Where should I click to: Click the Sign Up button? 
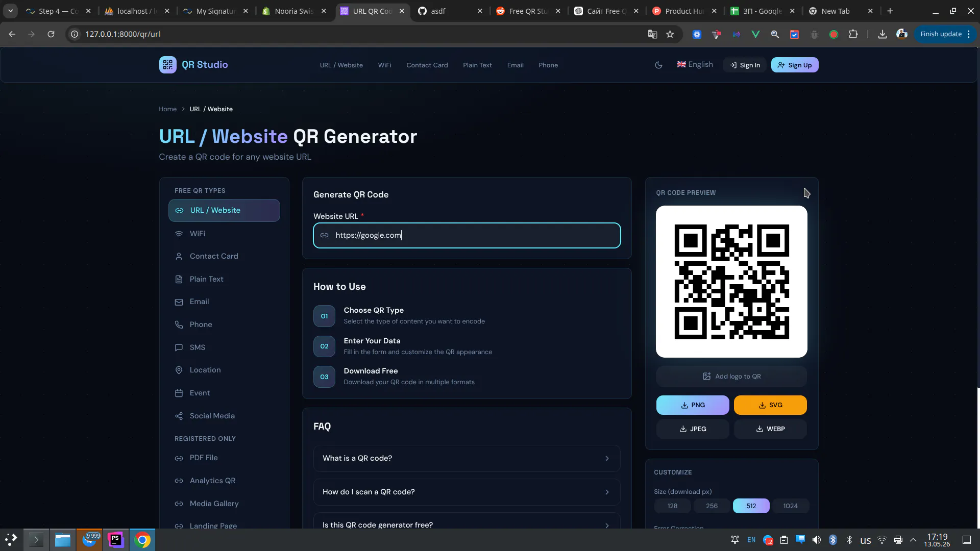(x=795, y=65)
